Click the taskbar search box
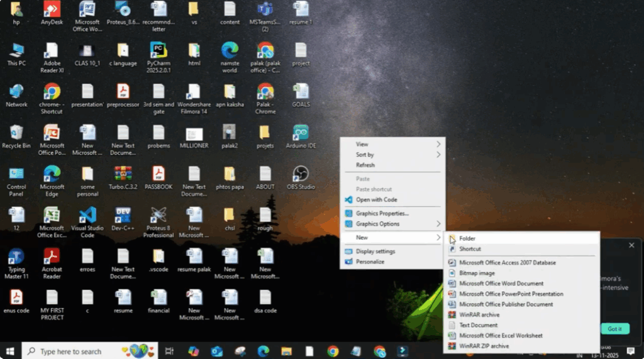The image size is (644, 359). coord(90,351)
